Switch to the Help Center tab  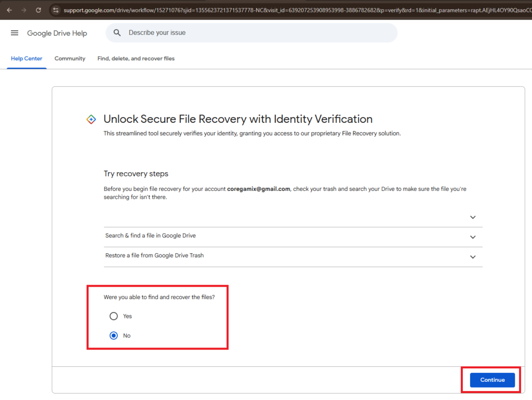pos(26,58)
